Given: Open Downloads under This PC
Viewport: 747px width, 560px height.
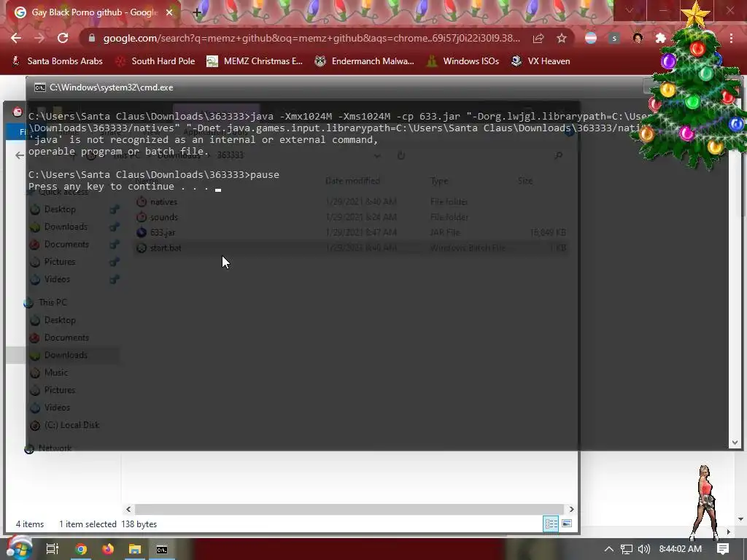Looking at the screenshot, I should click(x=65, y=355).
